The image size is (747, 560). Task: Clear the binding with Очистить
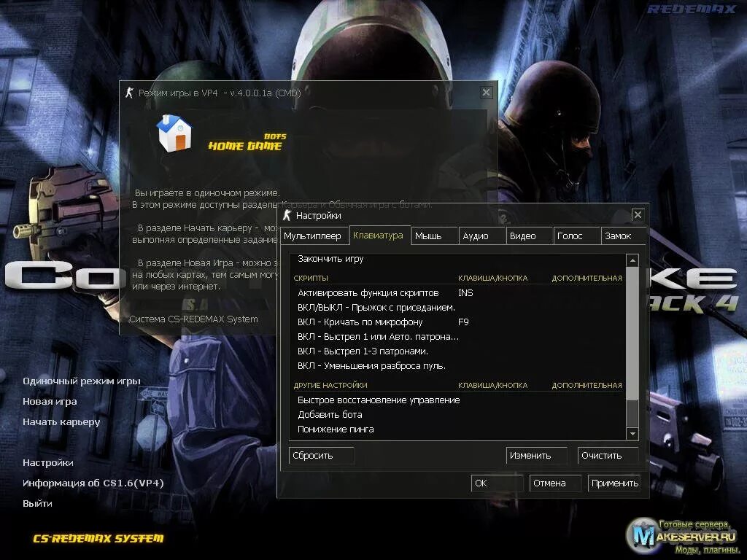pyautogui.click(x=608, y=456)
